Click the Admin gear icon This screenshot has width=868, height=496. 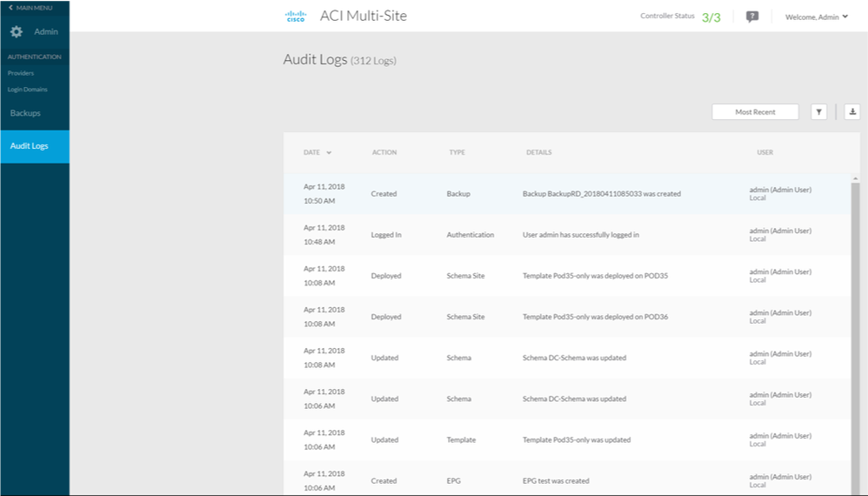tap(17, 32)
